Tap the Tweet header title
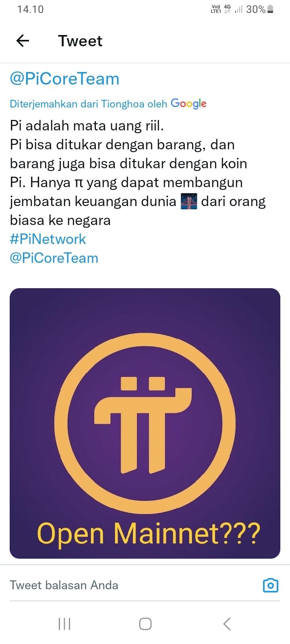The height and width of the screenshot is (644, 290). (80, 41)
